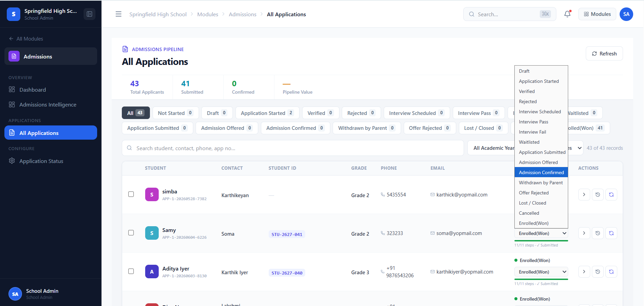Filter by Interview Scheduled tab
This screenshot has height=306, width=644.
point(417,113)
